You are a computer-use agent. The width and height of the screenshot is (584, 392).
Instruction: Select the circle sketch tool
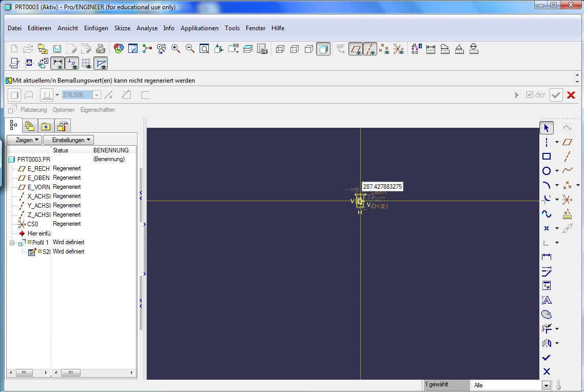click(x=547, y=171)
